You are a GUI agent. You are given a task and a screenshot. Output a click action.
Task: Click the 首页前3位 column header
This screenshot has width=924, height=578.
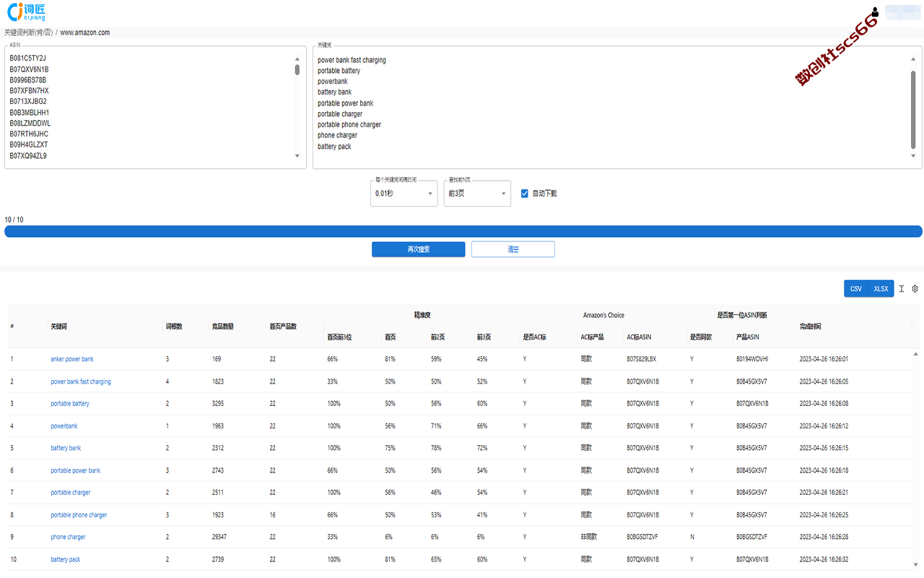click(x=341, y=337)
